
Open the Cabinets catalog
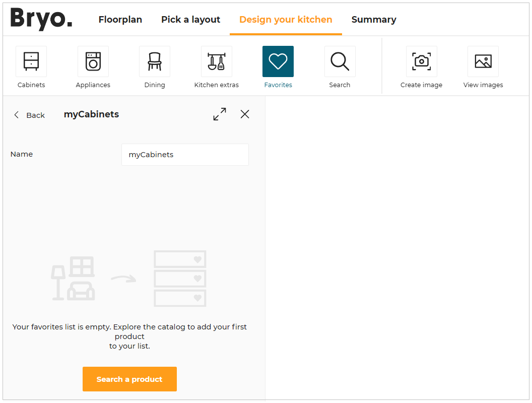coord(31,62)
